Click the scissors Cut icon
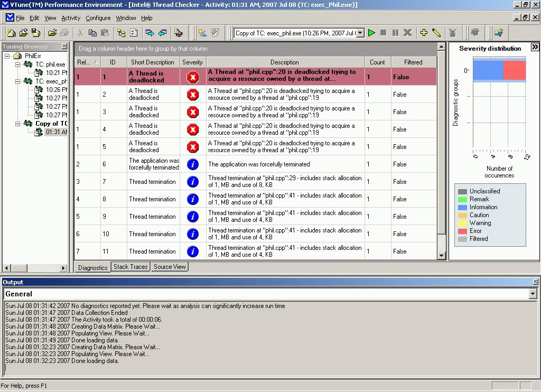 (80, 33)
